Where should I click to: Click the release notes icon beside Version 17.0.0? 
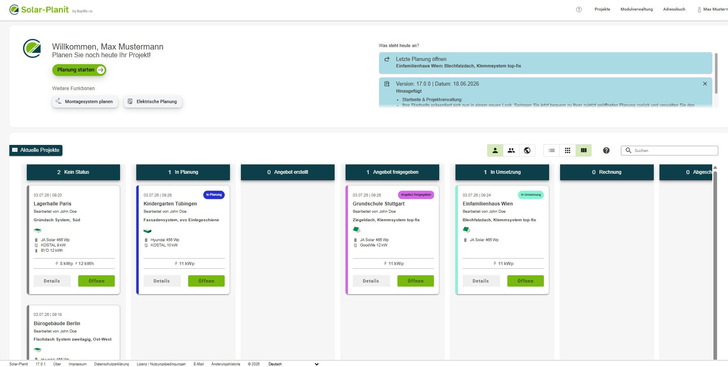387,84
